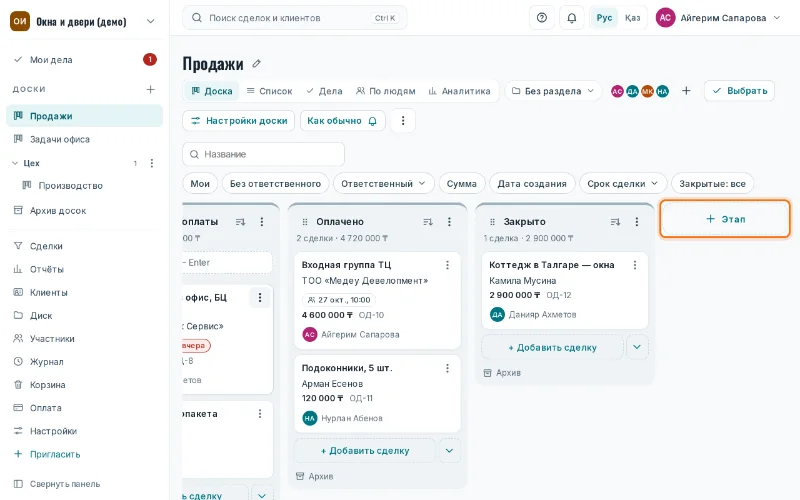Open Настройки доски
Screen dimensions: 800x500
click(x=239, y=121)
